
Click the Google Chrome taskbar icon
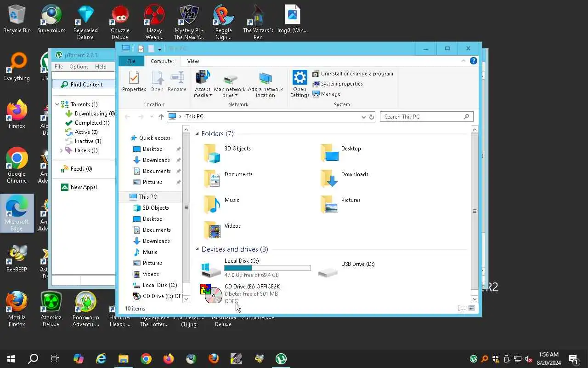(x=146, y=359)
